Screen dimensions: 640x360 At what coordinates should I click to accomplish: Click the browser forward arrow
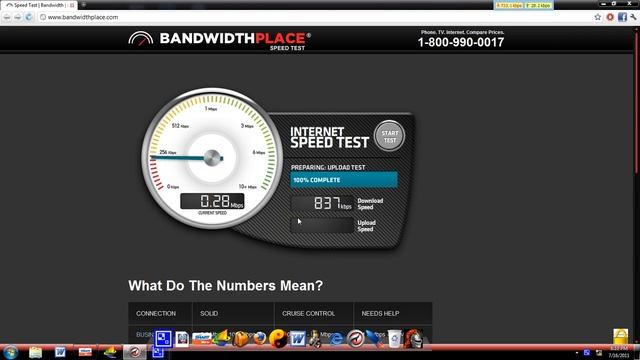pos(18,17)
